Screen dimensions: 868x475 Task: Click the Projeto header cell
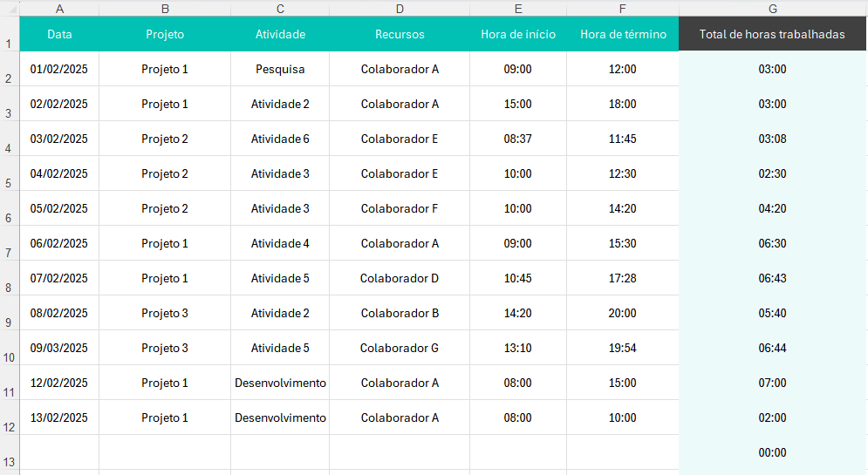pos(165,34)
